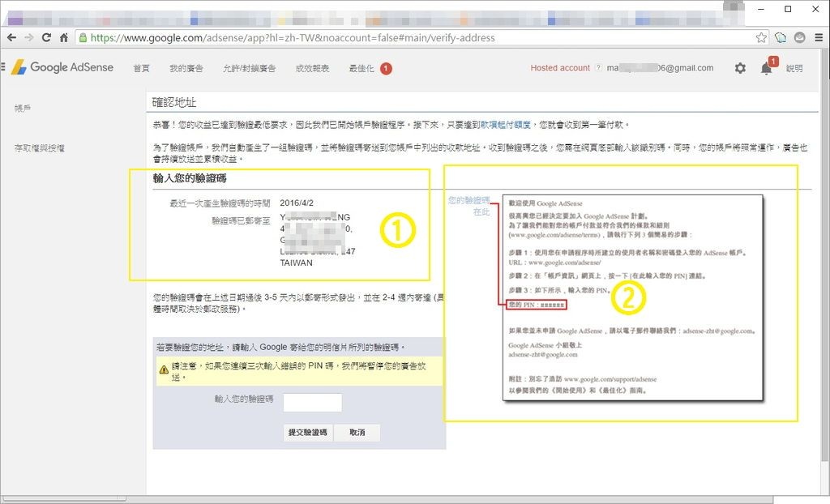Image resolution: width=830 pixels, height=504 pixels.
Task: Minimize the Chrome window
Action: click(x=761, y=9)
